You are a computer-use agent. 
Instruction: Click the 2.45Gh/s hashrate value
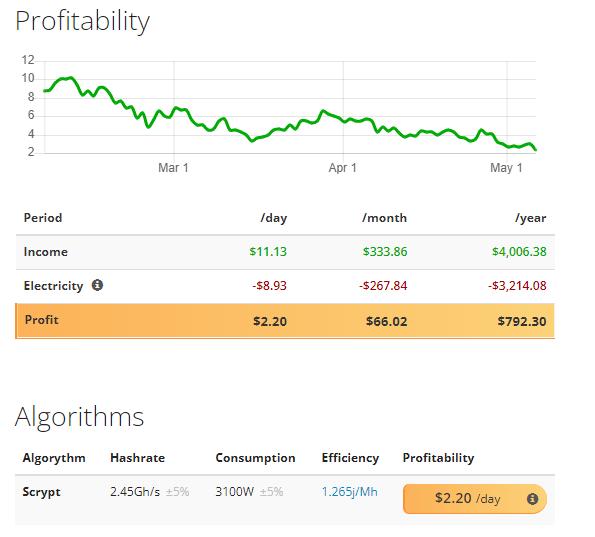(x=135, y=492)
